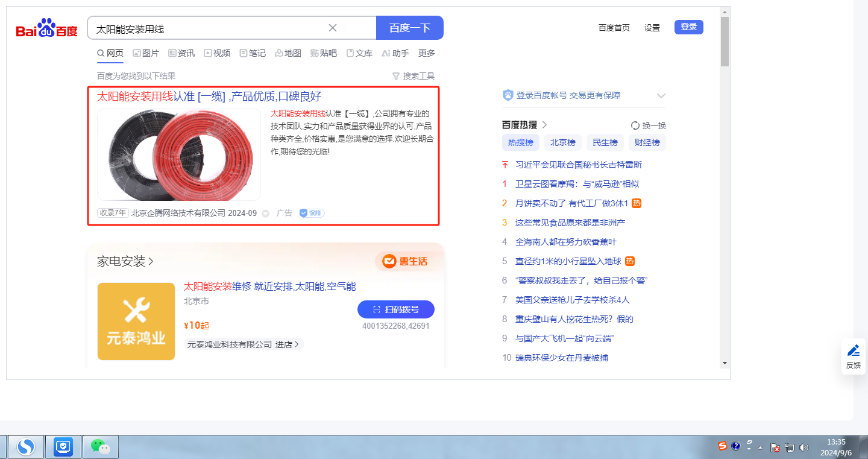Image resolution: width=868 pixels, height=459 pixels.
Task: Select the 北京榜 hot list tab
Action: (562, 142)
